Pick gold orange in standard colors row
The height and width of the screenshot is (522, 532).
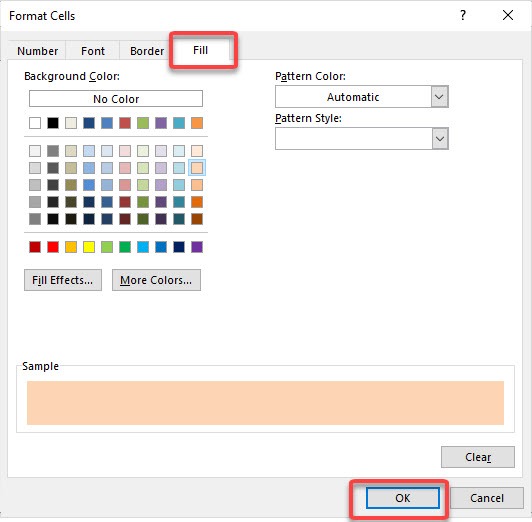coord(71,247)
